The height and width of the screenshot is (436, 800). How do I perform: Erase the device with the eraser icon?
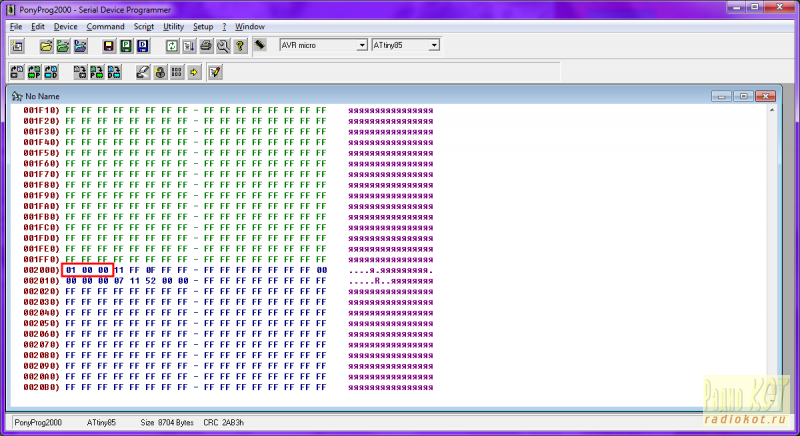(143, 72)
